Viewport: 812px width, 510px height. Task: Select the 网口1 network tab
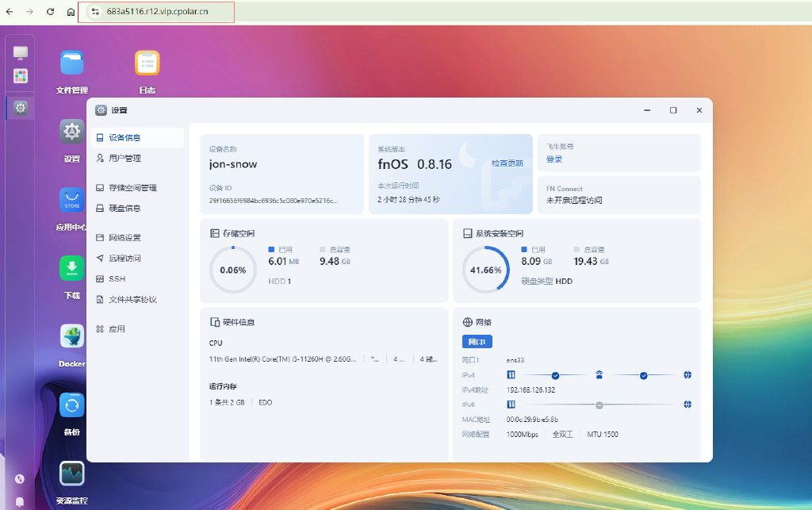coord(477,342)
